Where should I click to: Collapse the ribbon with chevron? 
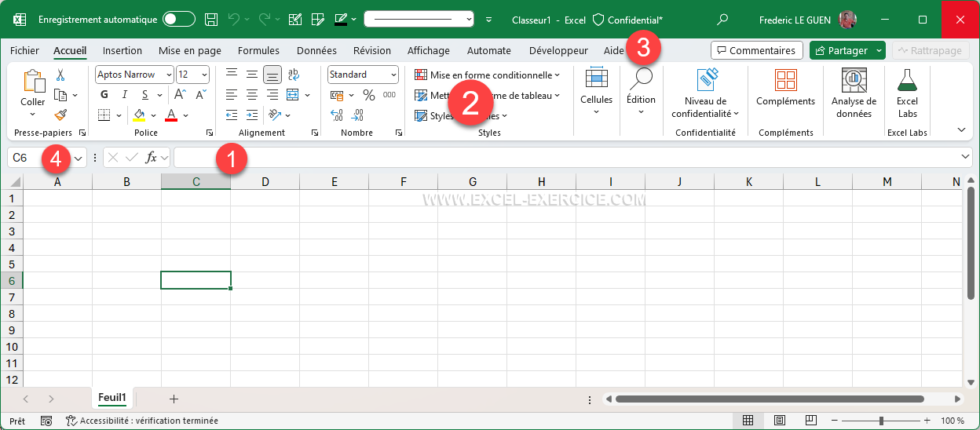961,129
